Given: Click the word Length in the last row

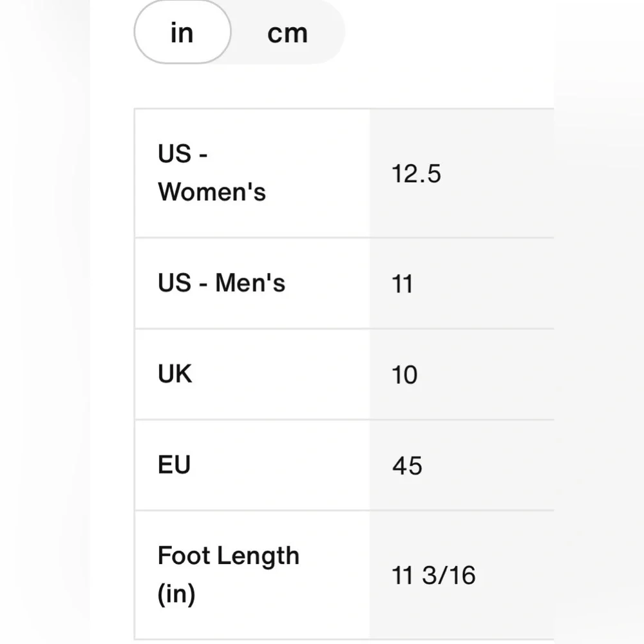Looking at the screenshot, I should pyautogui.click(x=258, y=556).
